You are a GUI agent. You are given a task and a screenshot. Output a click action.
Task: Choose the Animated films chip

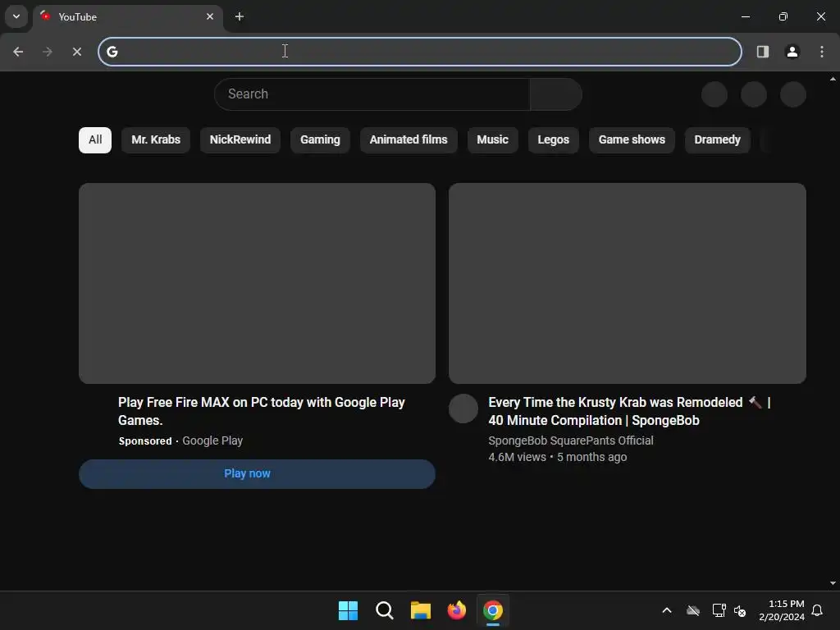[x=409, y=139]
